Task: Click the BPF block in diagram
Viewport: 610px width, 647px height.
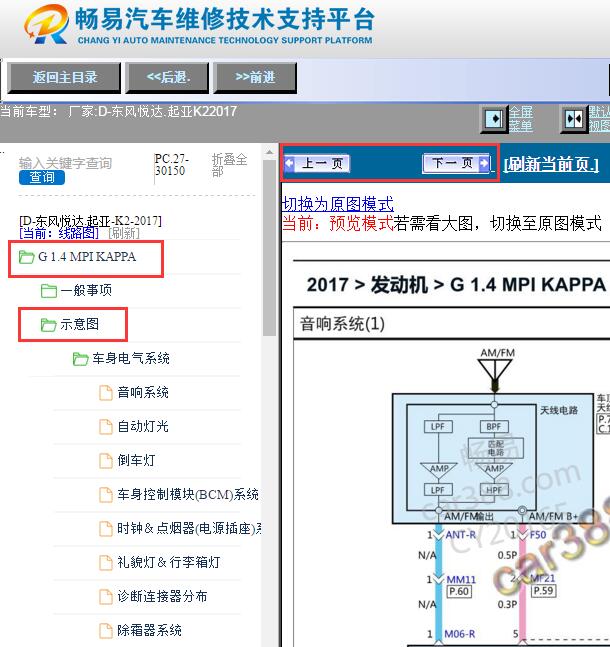Action: tap(494, 426)
